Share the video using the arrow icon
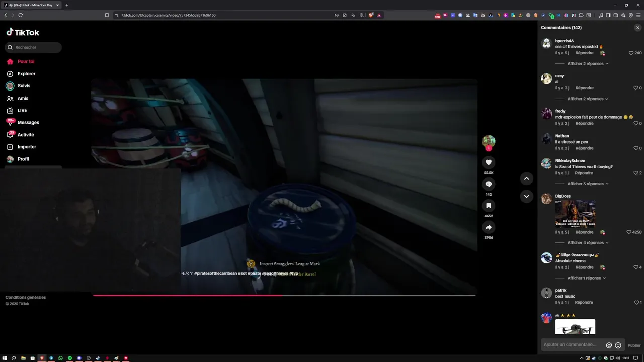 click(488, 227)
